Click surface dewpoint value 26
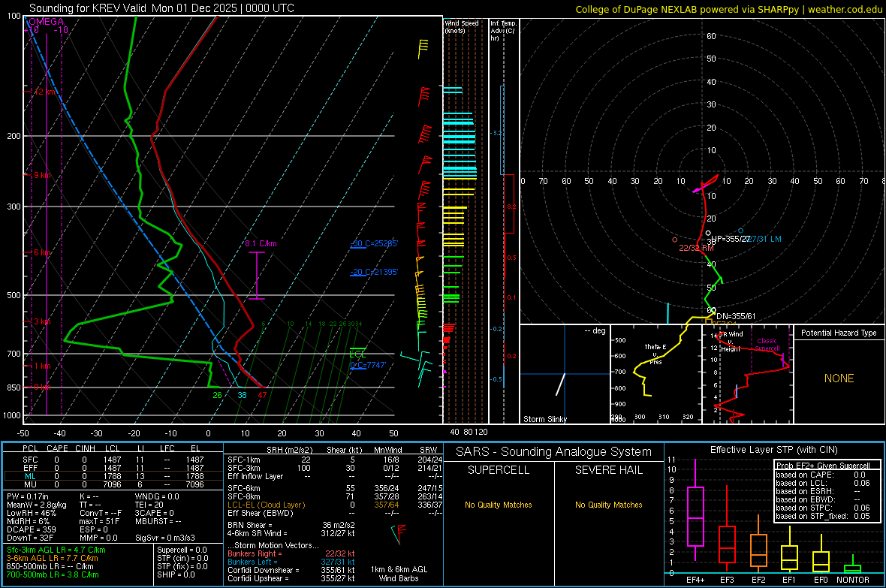The height and width of the screenshot is (588, 886). pyautogui.click(x=217, y=395)
